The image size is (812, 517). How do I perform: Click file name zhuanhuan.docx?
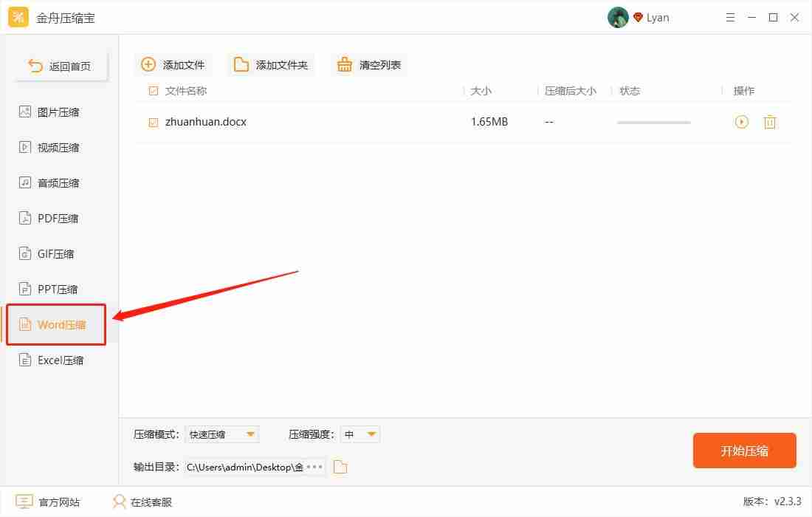coord(206,122)
